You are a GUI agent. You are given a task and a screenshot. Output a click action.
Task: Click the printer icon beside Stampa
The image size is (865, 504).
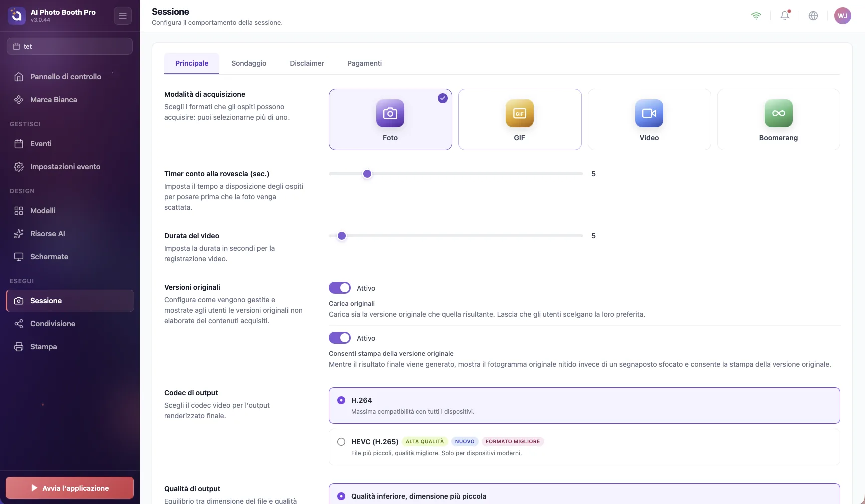[x=19, y=347]
